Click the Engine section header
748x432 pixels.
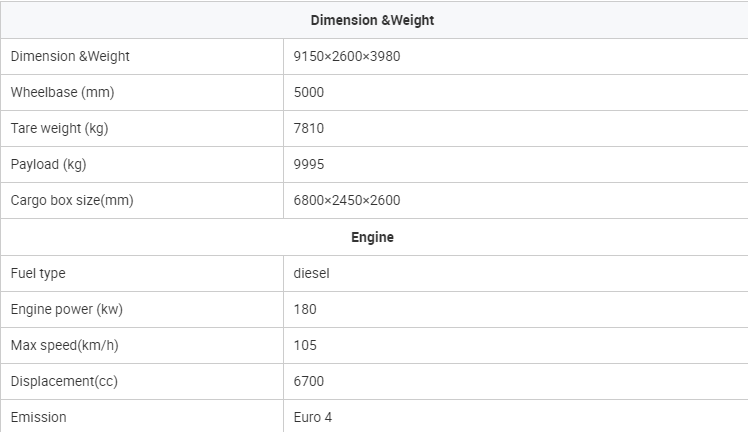pos(372,237)
